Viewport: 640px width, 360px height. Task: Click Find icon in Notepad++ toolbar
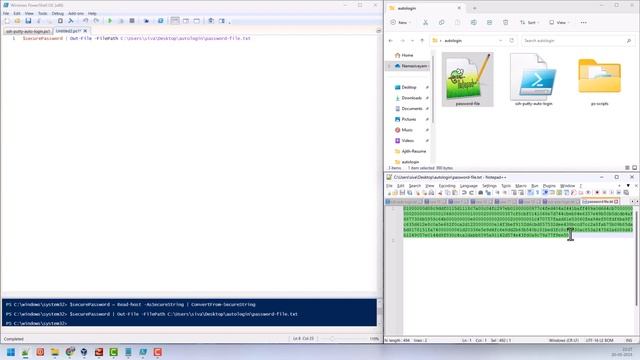click(x=480, y=193)
